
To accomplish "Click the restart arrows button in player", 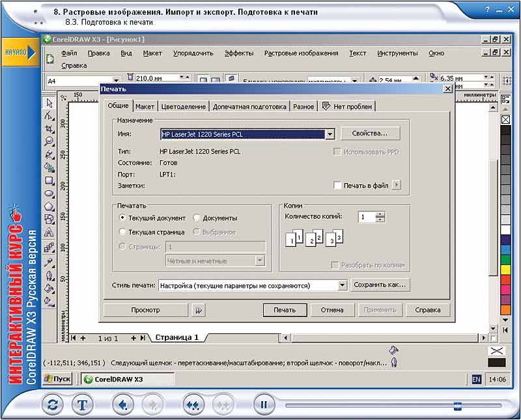I will pos(52,404).
